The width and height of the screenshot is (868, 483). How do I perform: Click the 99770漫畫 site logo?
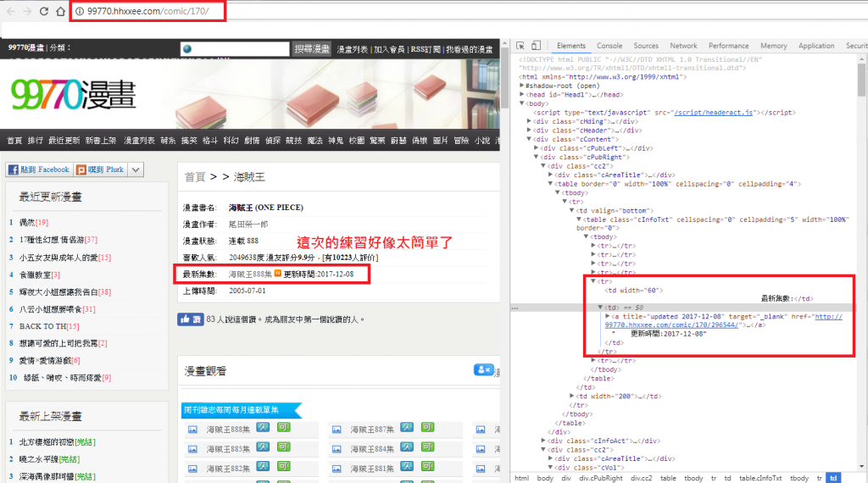pos(73,95)
